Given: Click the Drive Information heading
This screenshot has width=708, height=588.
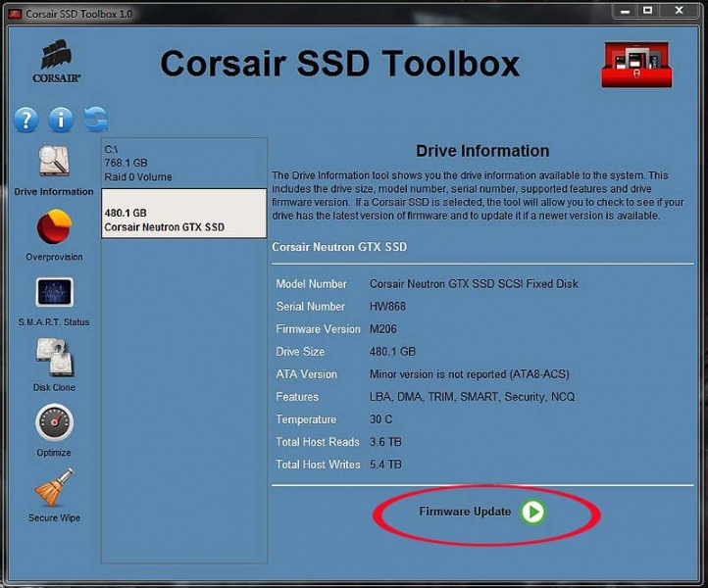Looking at the screenshot, I should (x=482, y=151).
